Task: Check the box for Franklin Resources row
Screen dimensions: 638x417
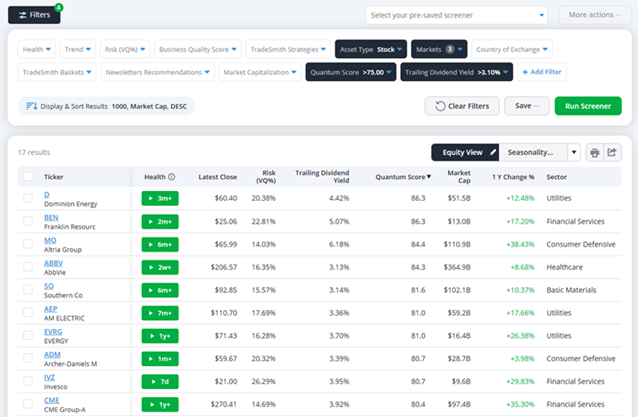Action: pyautogui.click(x=28, y=221)
